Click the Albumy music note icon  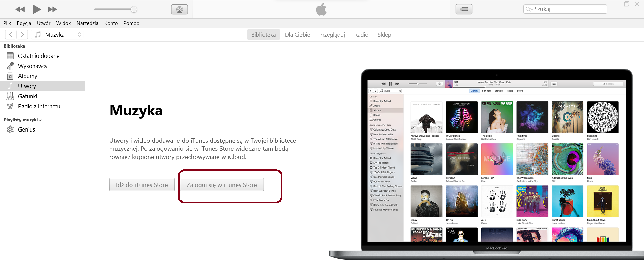(x=10, y=76)
